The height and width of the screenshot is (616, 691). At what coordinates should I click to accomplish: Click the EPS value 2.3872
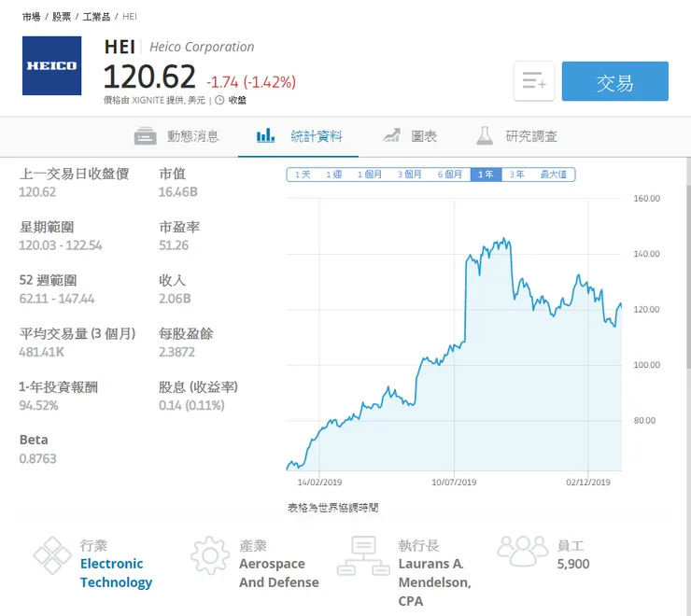coord(176,352)
